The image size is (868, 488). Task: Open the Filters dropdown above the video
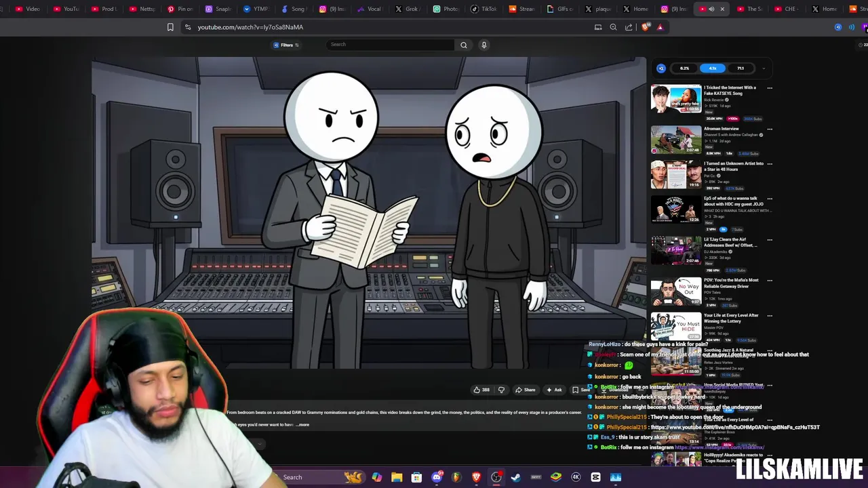tap(286, 45)
